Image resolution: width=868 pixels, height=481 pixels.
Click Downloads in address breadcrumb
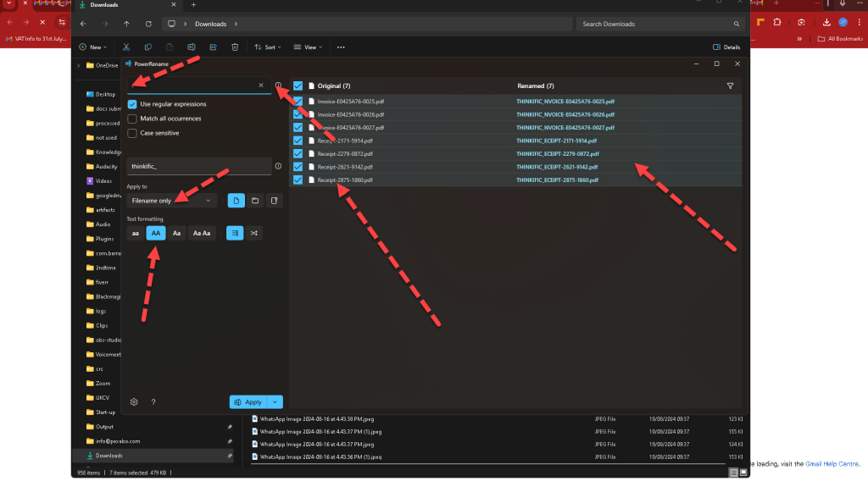click(x=210, y=24)
